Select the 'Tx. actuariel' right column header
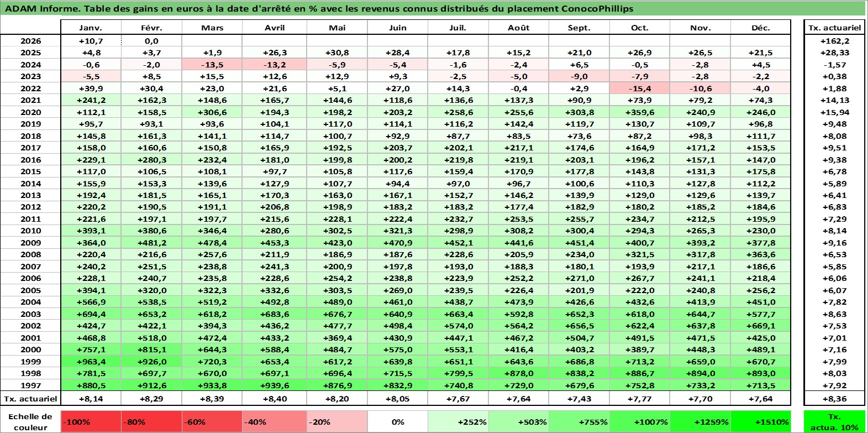 pyautogui.click(x=834, y=28)
